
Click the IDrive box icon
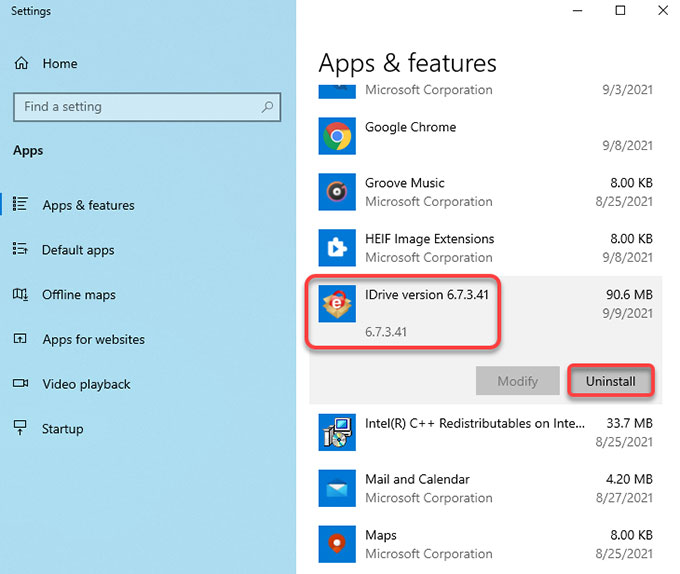pyautogui.click(x=337, y=303)
